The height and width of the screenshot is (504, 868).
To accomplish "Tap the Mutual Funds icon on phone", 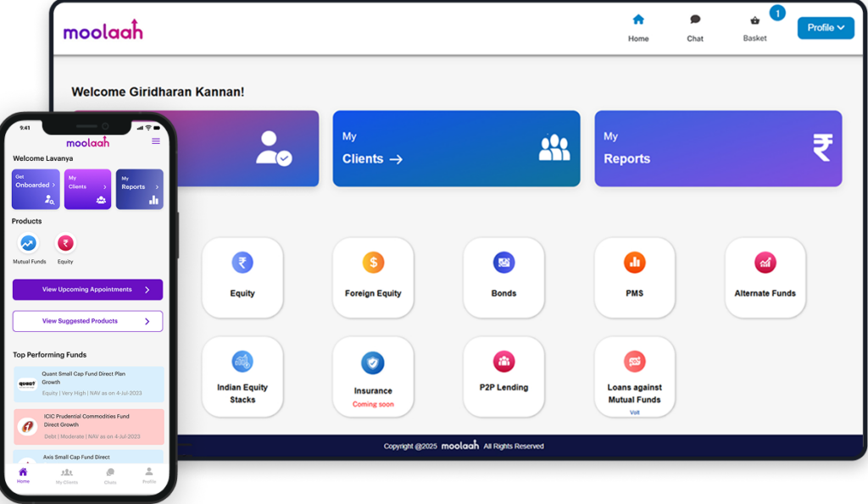I will (x=29, y=244).
